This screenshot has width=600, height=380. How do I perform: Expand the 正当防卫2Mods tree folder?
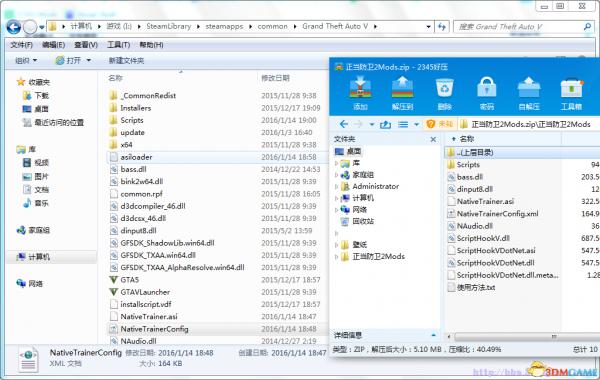click(x=337, y=257)
